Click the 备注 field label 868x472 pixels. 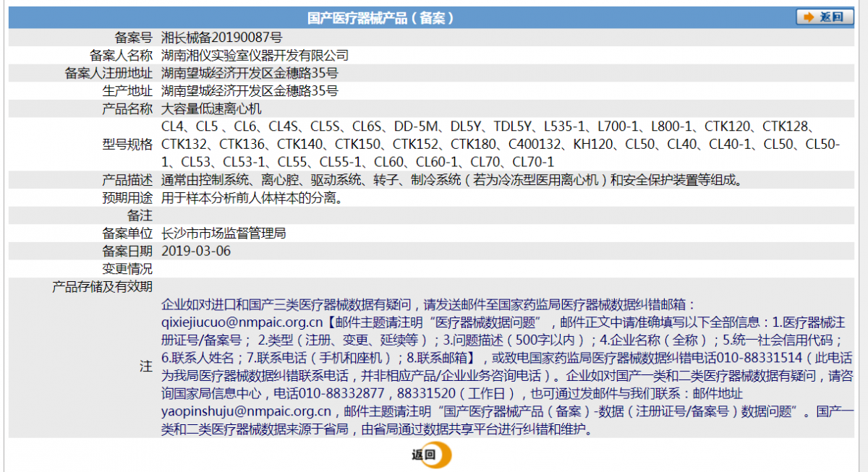coord(140,216)
